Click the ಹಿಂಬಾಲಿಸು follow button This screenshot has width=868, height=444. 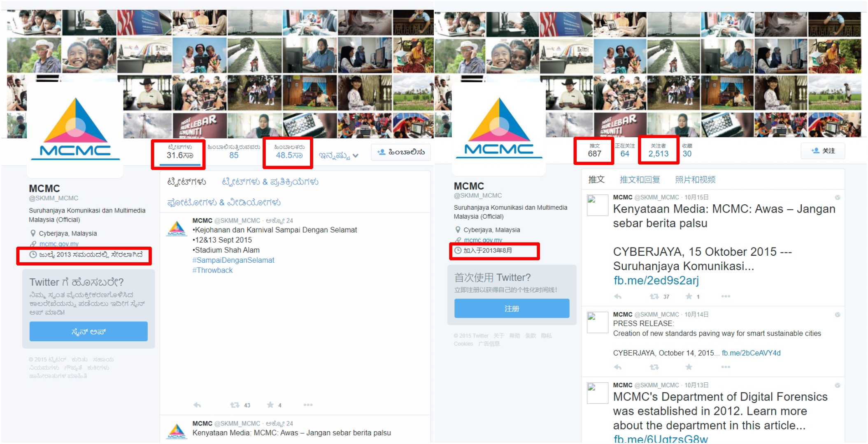click(401, 152)
